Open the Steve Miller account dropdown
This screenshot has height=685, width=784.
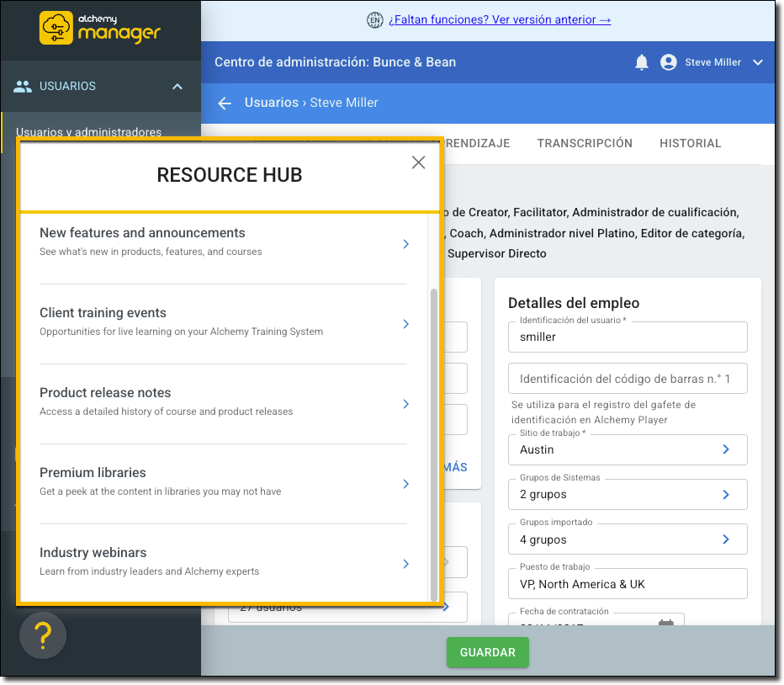click(x=757, y=62)
